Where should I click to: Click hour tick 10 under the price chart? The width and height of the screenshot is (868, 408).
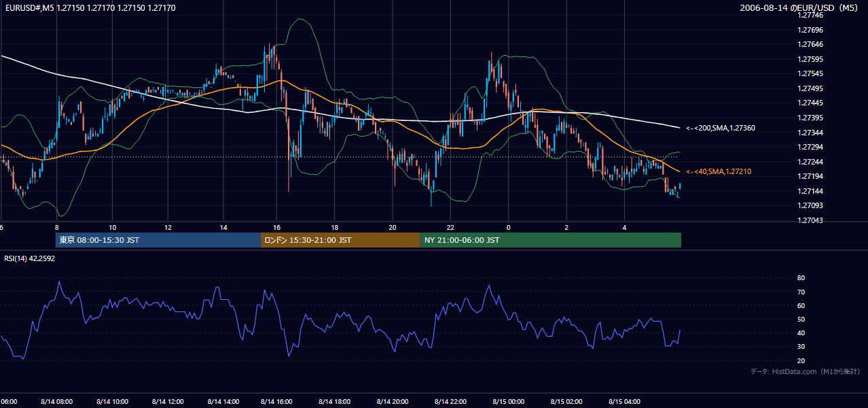tap(113, 227)
